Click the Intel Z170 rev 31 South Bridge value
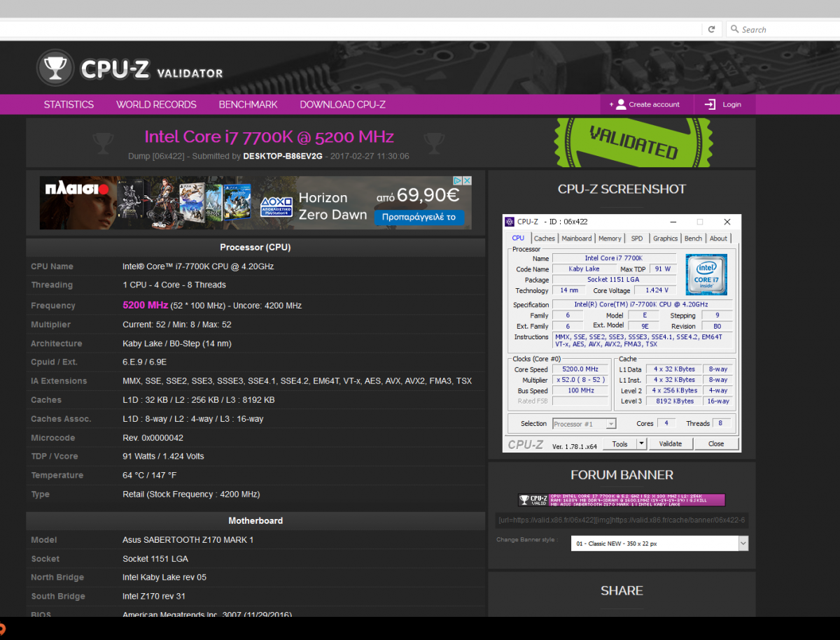 154,597
